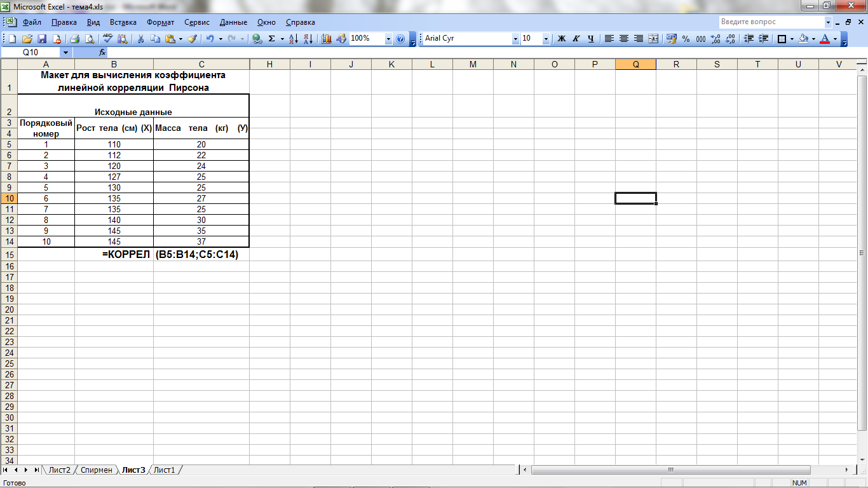
Task: Create a new blank workbook
Action: tap(13, 39)
